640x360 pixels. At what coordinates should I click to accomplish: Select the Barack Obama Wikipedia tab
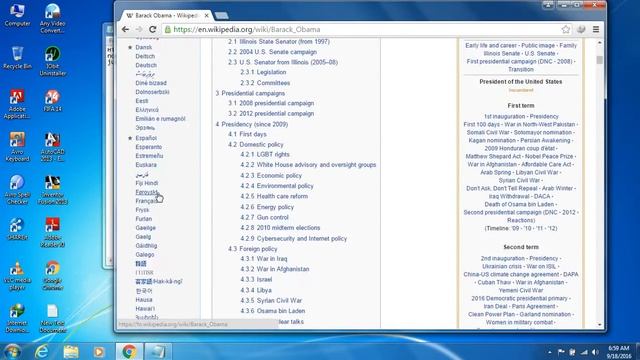166,16
